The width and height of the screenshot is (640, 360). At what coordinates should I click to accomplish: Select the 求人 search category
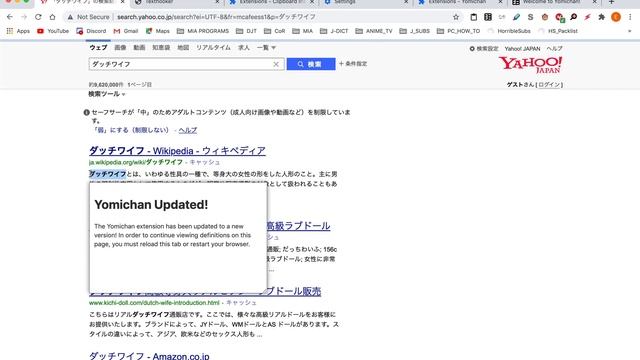244,48
